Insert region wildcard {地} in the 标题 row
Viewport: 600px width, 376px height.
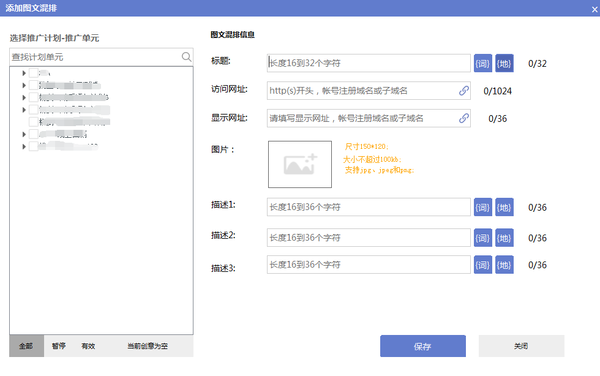(504, 63)
